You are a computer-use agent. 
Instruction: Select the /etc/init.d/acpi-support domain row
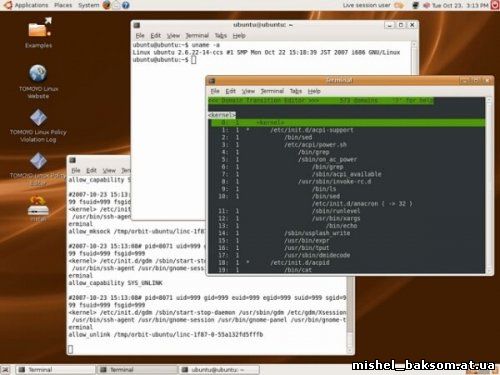click(x=346, y=130)
